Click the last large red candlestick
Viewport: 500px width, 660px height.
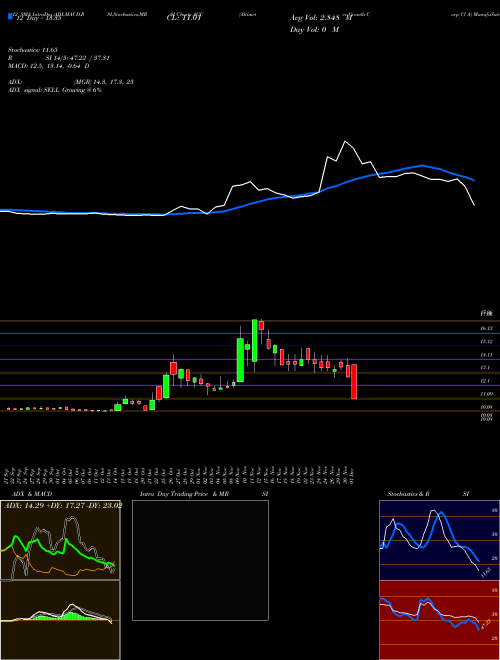(354, 381)
